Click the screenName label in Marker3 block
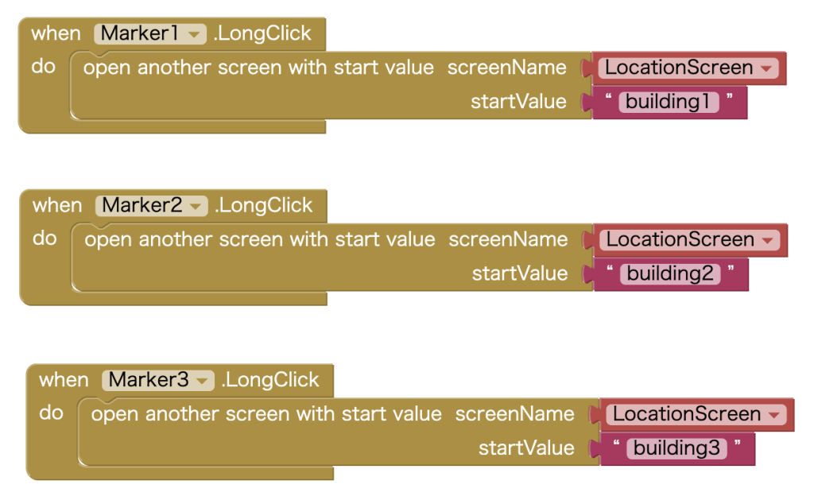Image resolution: width=814 pixels, height=504 pixels. point(515,414)
